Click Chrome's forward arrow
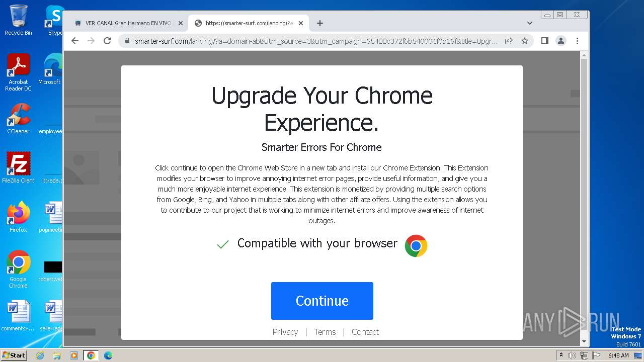This screenshot has width=644, height=362. pos(91,41)
